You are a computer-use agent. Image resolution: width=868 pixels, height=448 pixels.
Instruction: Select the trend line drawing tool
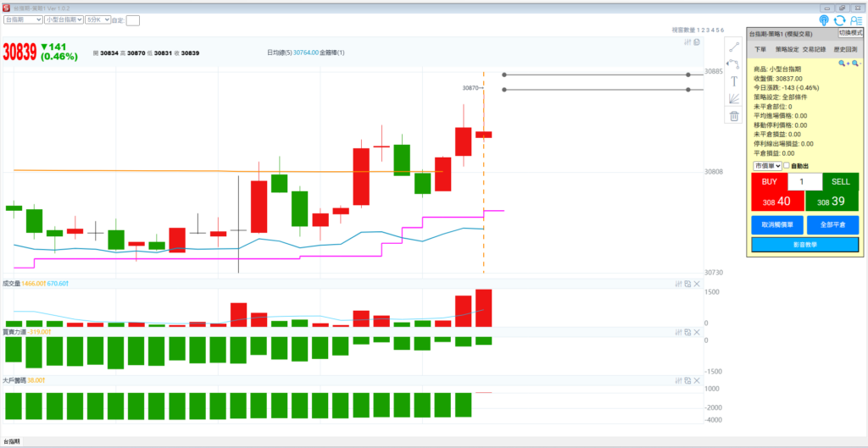[734, 45]
